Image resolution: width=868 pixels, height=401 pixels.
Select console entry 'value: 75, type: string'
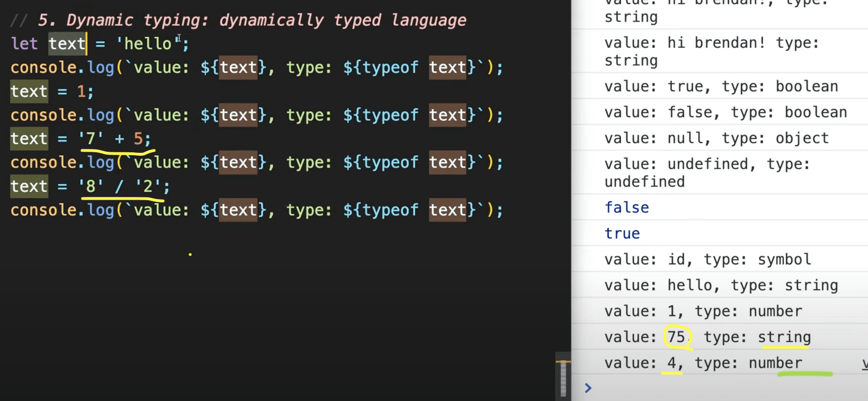tap(707, 337)
